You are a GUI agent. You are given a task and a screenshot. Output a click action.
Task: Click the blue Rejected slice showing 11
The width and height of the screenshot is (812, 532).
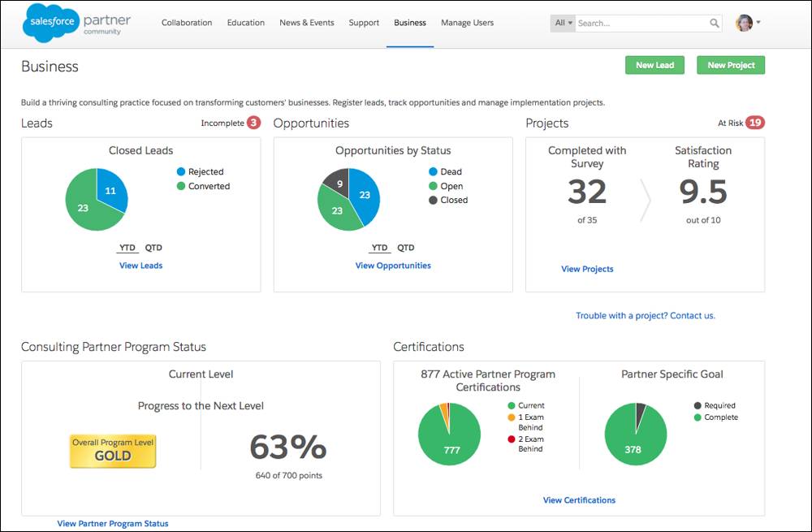pos(110,189)
